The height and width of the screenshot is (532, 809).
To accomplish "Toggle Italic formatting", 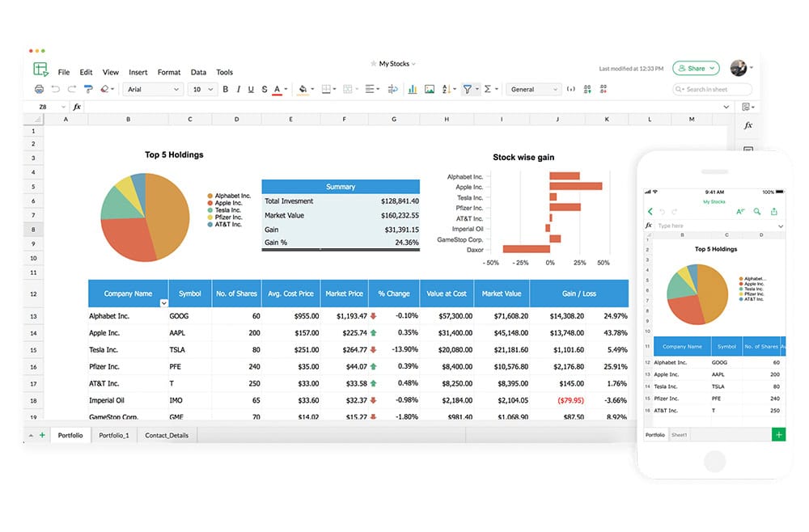I will pos(239,89).
